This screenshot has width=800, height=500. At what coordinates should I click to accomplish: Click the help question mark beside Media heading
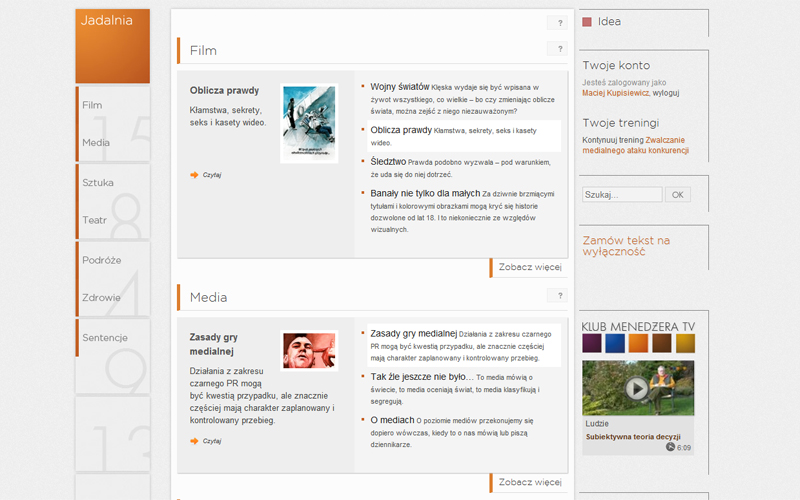[x=557, y=295]
